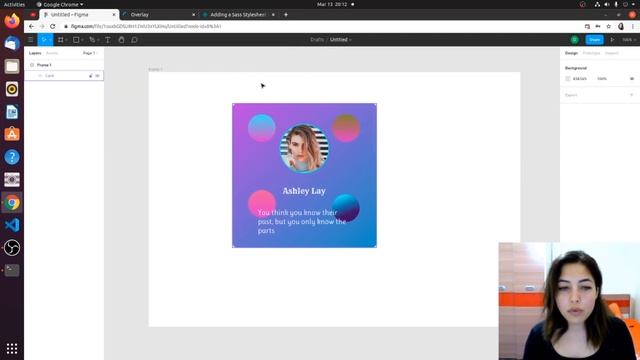
Task: Switch to Adding a Sass Stylesheet tab
Action: tap(238, 14)
